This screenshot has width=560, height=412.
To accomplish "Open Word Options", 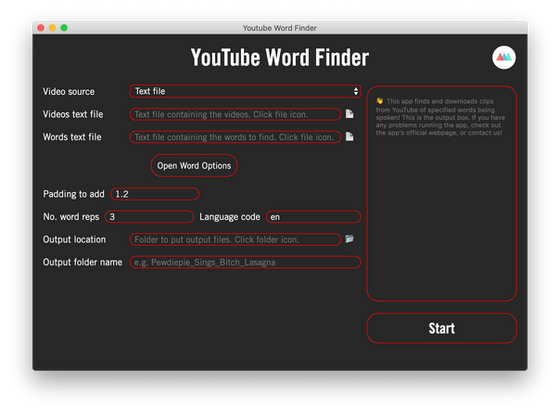I will pyautogui.click(x=194, y=166).
